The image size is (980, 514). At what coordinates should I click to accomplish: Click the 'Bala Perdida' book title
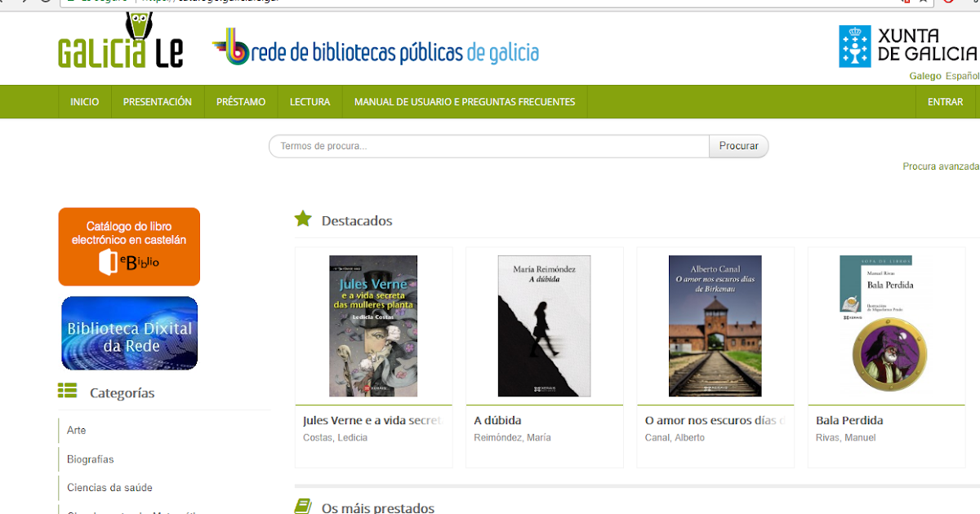pos(849,421)
